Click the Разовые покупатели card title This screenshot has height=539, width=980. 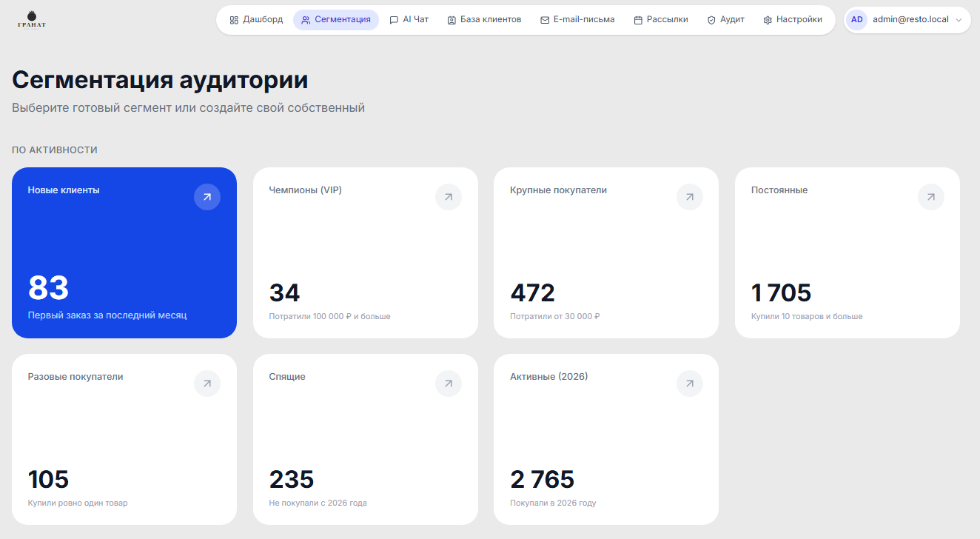pos(75,377)
